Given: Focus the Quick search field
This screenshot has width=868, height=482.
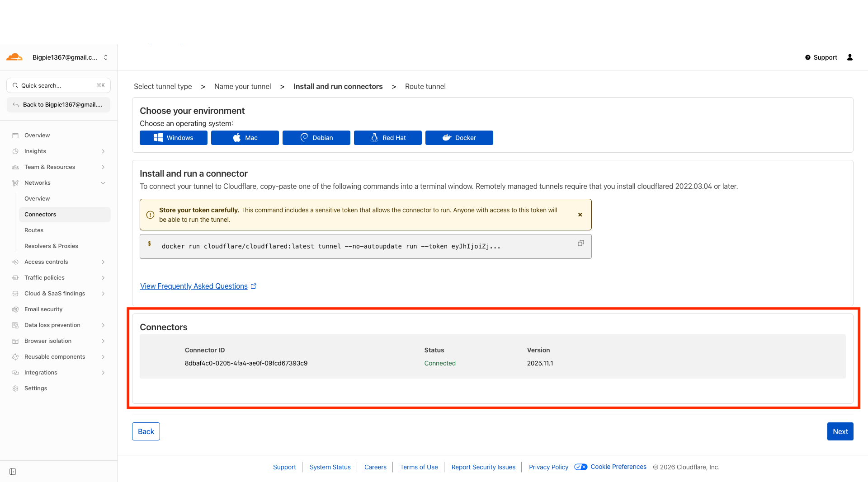Looking at the screenshot, I should tap(58, 85).
